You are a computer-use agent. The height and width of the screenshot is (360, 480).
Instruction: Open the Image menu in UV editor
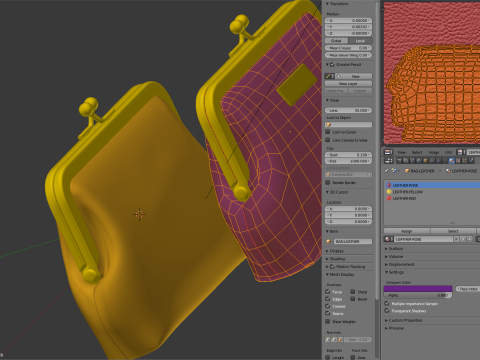pos(434,152)
